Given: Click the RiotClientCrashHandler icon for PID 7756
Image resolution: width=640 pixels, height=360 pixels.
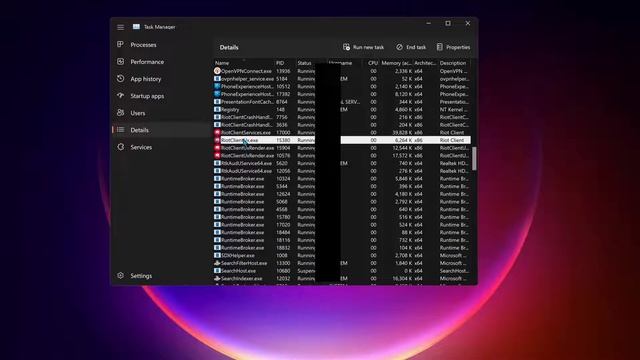Looking at the screenshot, I should tap(217, 117).
